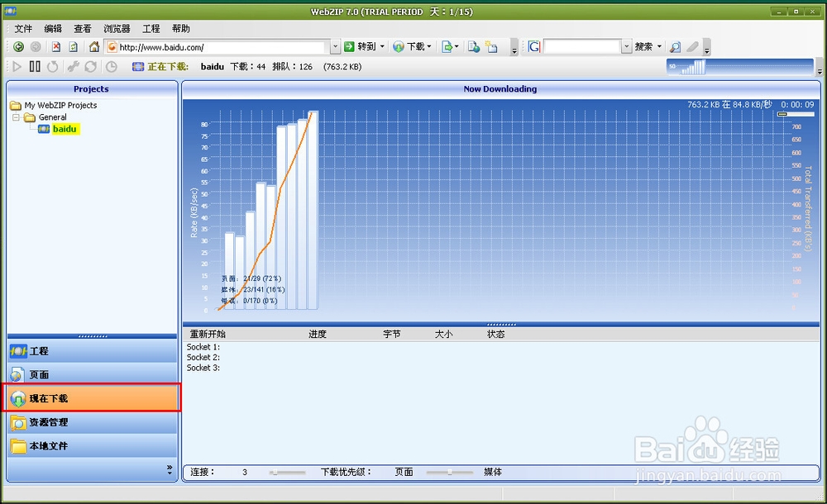
Task: Open the 编辑 menu
Action: 53,28
